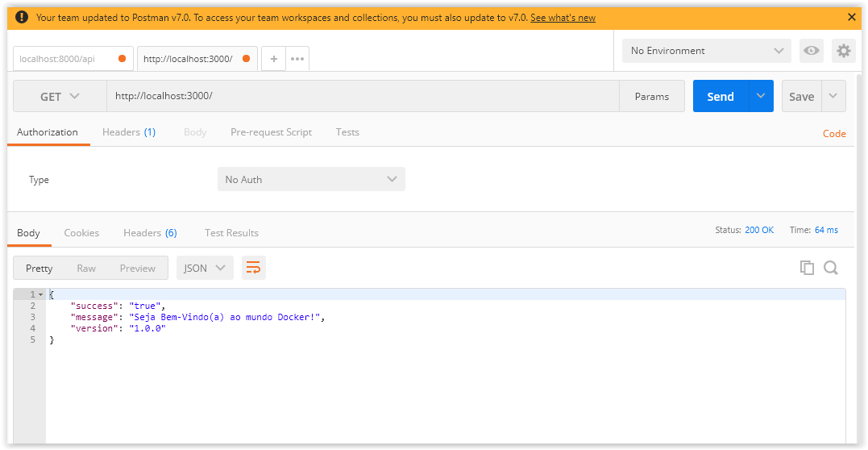Collapse JSON object at line 1 arrow
868x450 pixels.
(41, 294)
